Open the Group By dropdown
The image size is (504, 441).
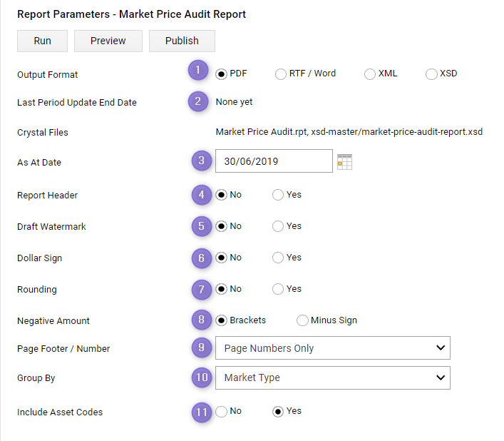(333, 377)
